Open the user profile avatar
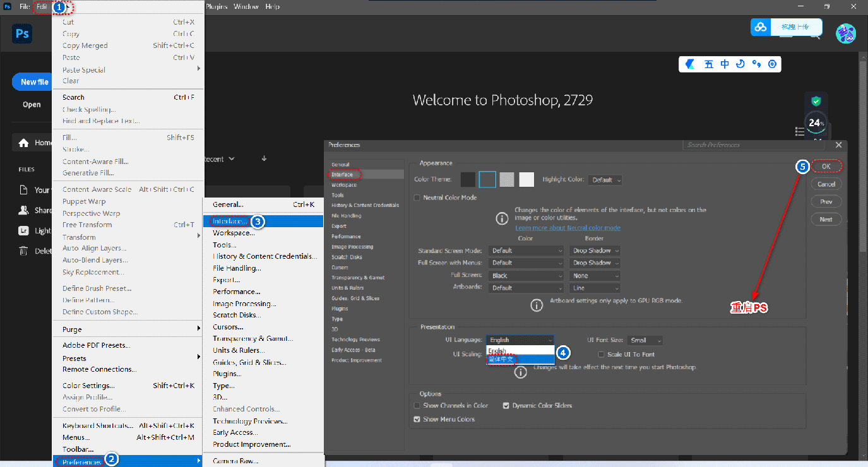868x467 pixels. coord(846,33)
